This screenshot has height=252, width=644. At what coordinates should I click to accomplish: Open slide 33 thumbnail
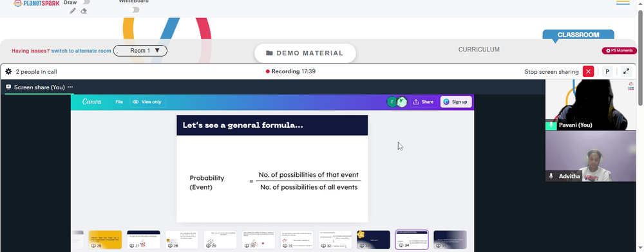point(374,240)
